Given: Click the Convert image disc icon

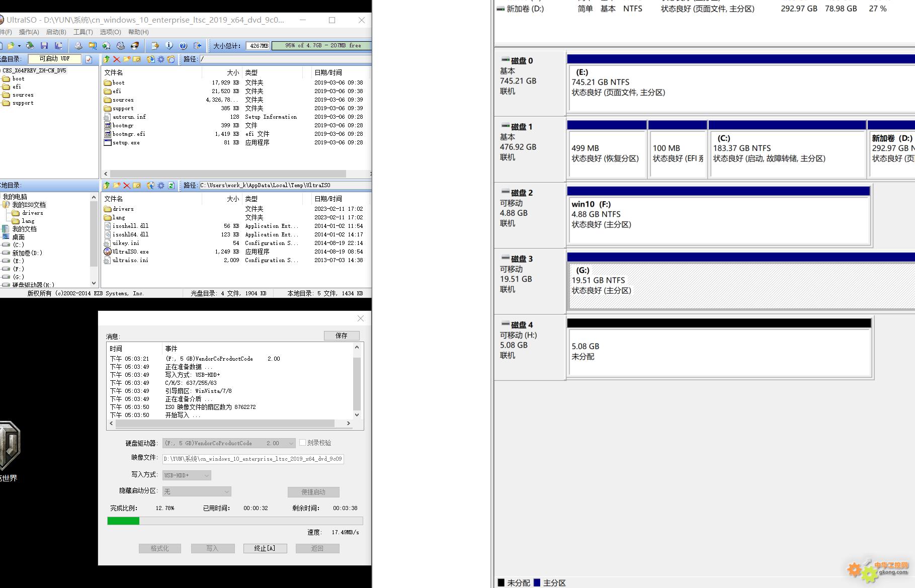Looking at the screenshot, I should (x=106, y=46).
